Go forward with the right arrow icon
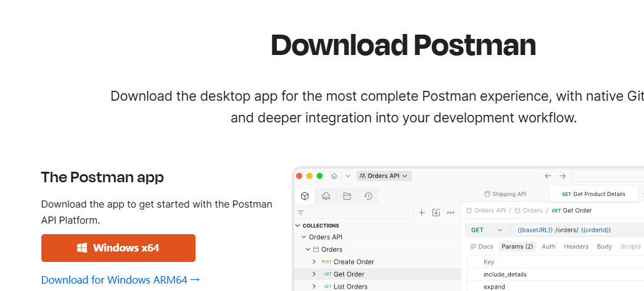Screen dimensions: 644x291 pyautogui.click(x=562, y=176)
